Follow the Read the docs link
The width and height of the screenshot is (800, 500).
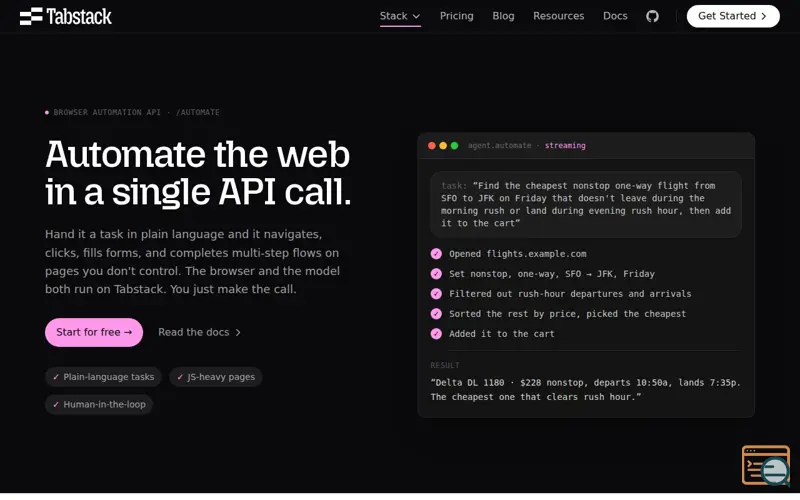199,332
